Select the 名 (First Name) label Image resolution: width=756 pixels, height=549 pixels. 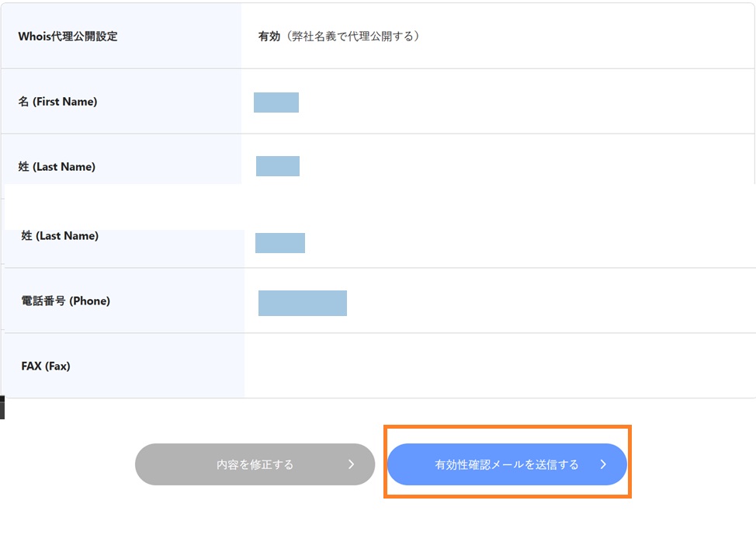coord(58,102)
